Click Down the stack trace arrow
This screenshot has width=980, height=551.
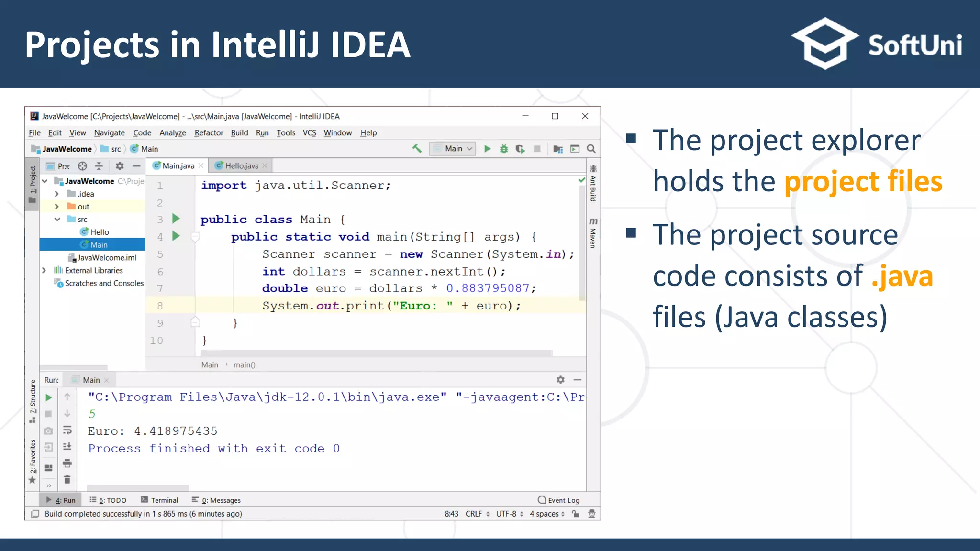click(x=67, y=413)
